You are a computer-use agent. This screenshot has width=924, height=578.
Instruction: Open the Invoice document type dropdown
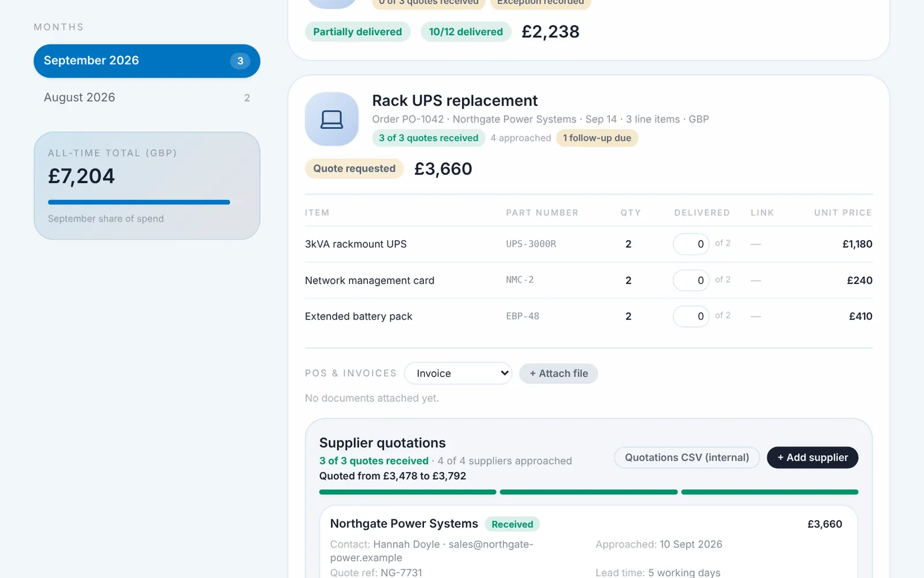[x=458, y=373]
